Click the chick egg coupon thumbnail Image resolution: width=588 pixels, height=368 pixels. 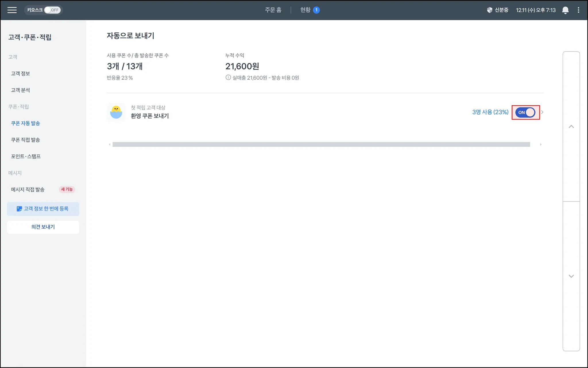[x=116, y=112]
